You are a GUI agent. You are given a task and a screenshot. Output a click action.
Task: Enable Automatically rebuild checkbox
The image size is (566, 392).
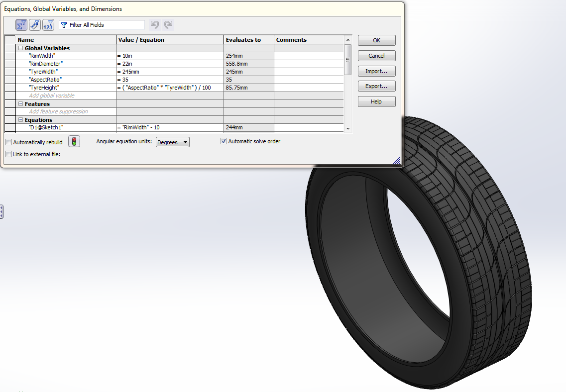[9, 142]
